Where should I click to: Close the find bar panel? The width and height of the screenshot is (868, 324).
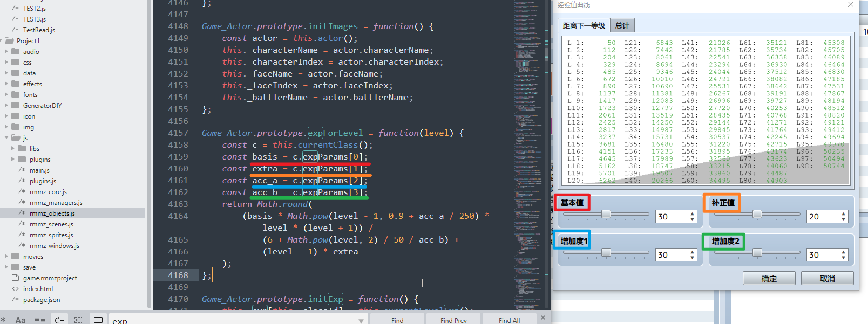543,318
